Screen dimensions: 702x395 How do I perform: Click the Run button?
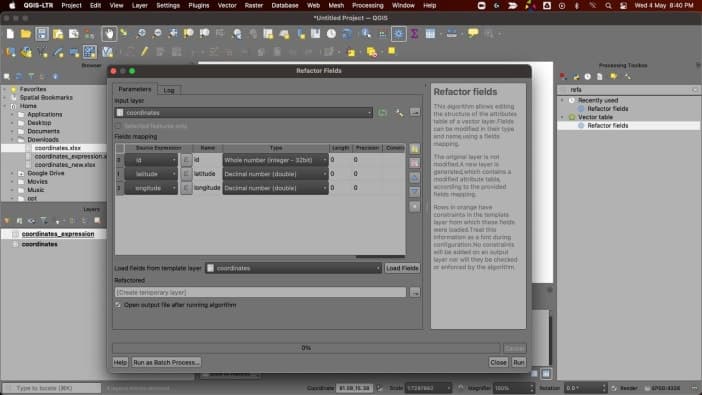[x=518, y=362]
